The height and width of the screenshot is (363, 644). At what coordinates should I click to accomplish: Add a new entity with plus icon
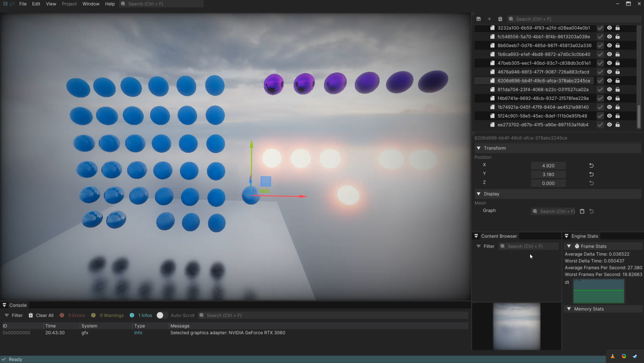pyautogui.click(x=489, y=19)
